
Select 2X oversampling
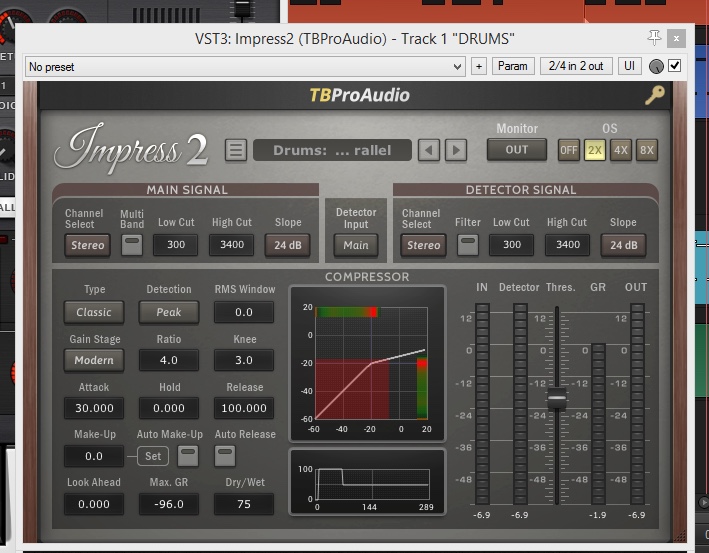595,150
